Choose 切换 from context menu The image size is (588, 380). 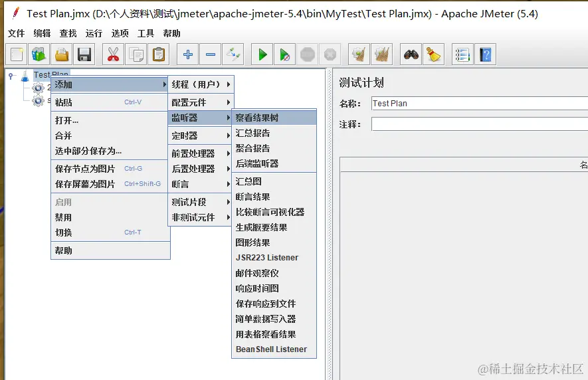(111, 233)
